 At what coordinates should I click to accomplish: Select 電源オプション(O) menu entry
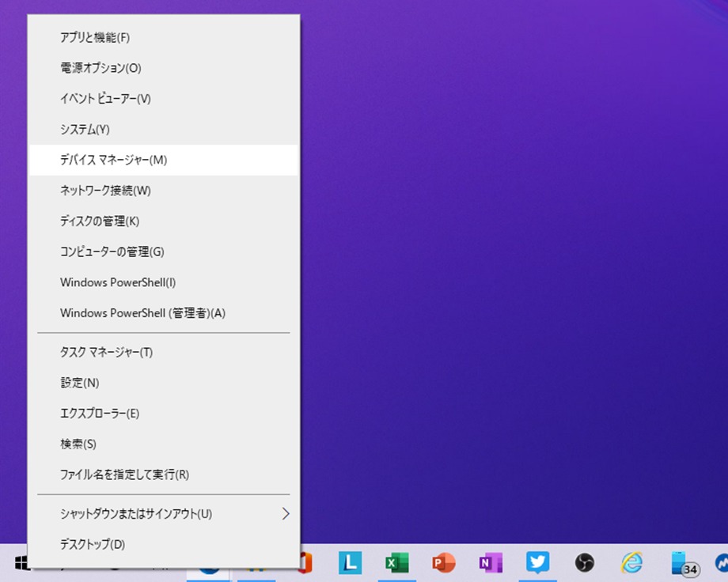click(164, 68)
